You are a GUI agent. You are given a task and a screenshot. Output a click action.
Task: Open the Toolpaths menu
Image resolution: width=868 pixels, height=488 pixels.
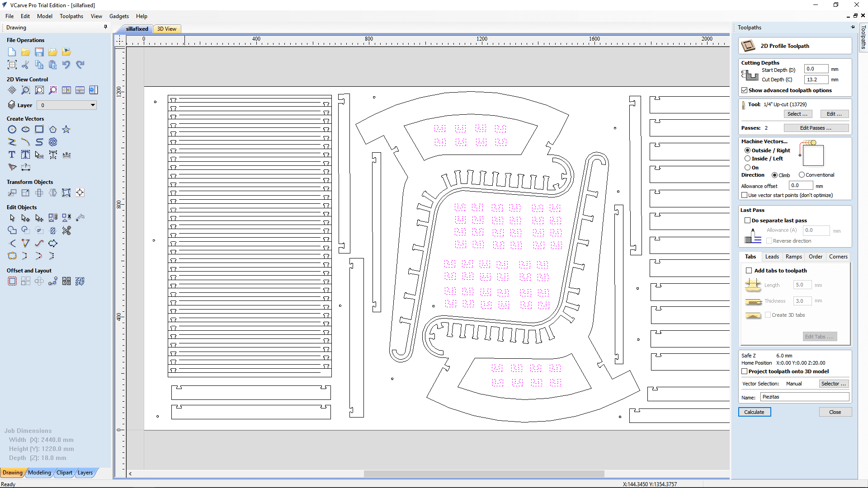71,16
